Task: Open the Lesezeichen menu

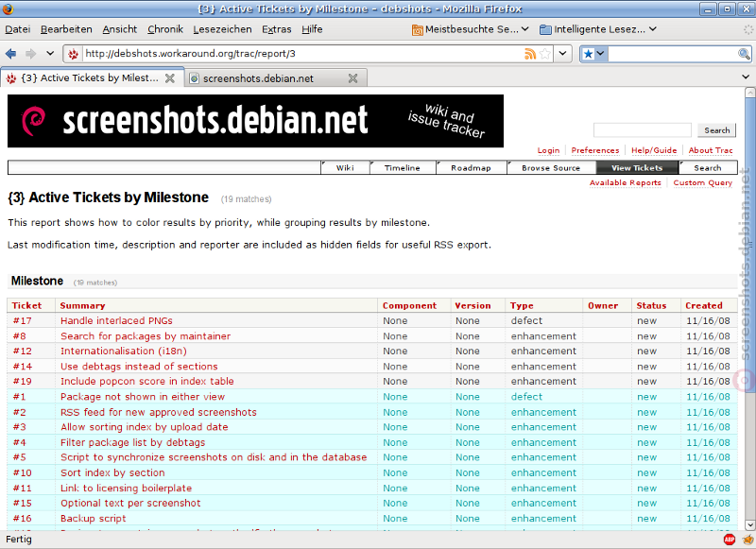Action: [222, 29]
